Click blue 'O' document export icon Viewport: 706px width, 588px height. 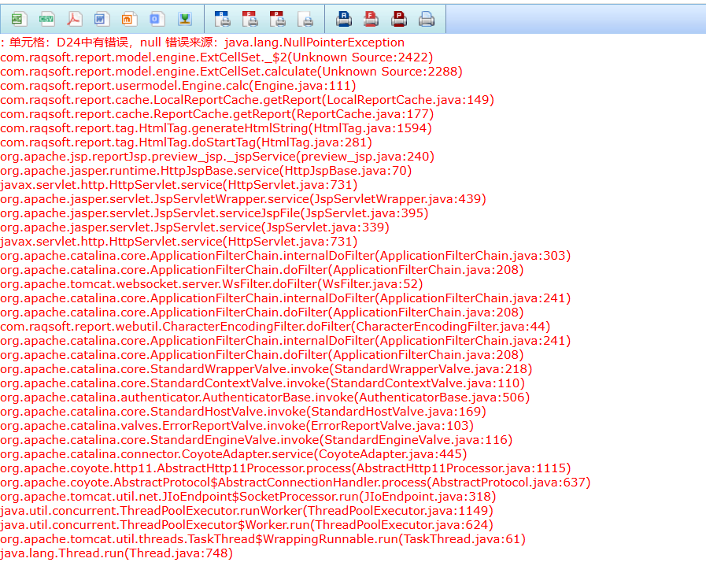(x=157, y=19)
